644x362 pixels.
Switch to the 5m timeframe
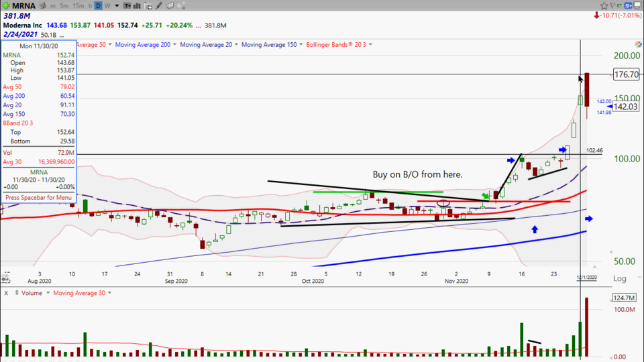(64, 6)
